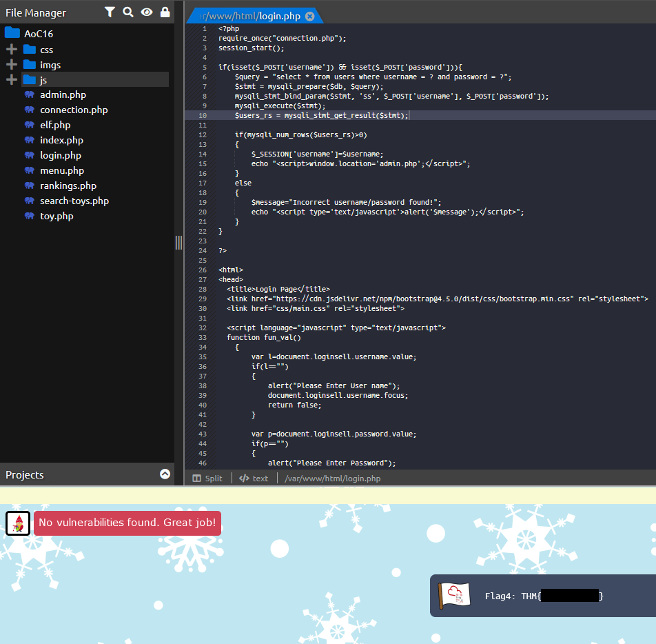
Task: Click the mysqli_num_rows if condition line
Action: click(x=301, y=135)
